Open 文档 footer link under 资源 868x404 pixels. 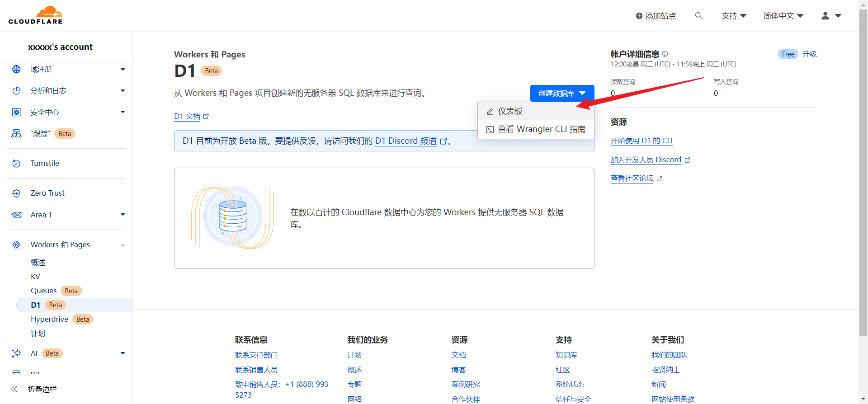pos(458,355)
